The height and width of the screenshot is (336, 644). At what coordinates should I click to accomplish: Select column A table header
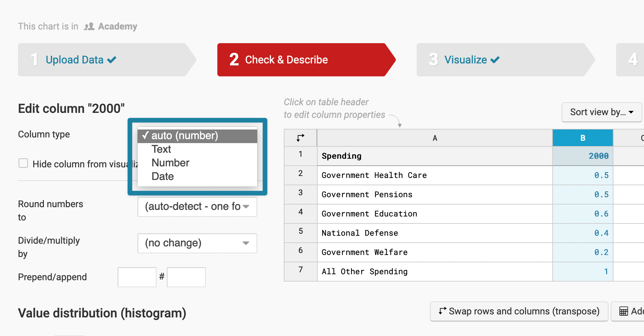pos(435,138)
